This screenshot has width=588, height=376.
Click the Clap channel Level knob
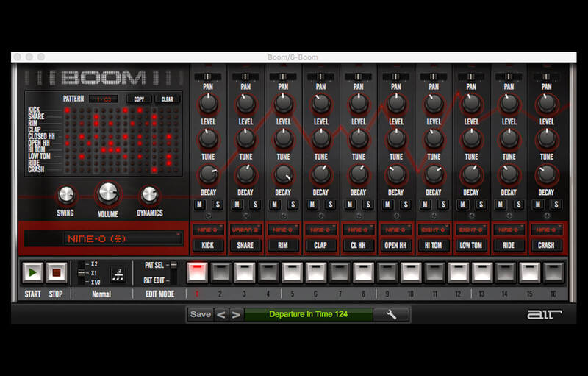point(321,104)
